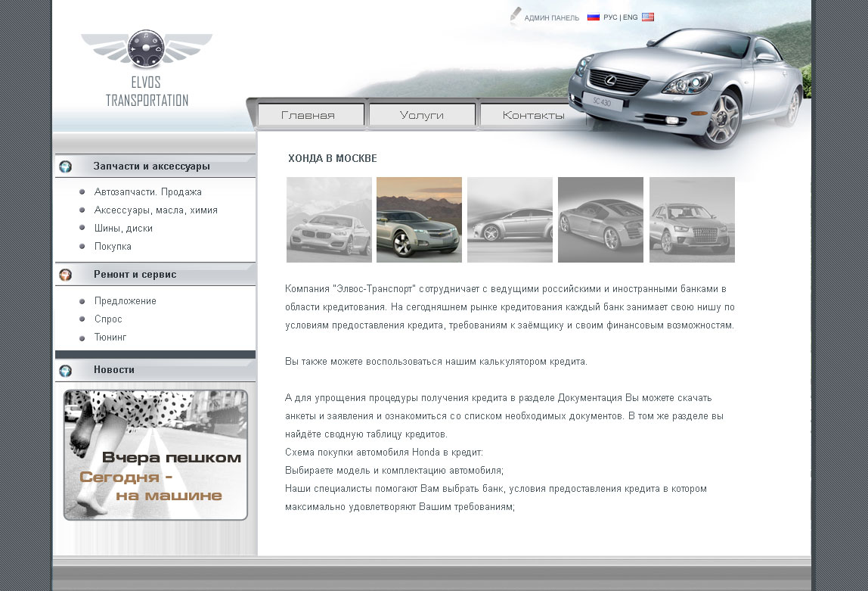Open the Главная tab
Screen dimensions: 868x591
point(311,115)
